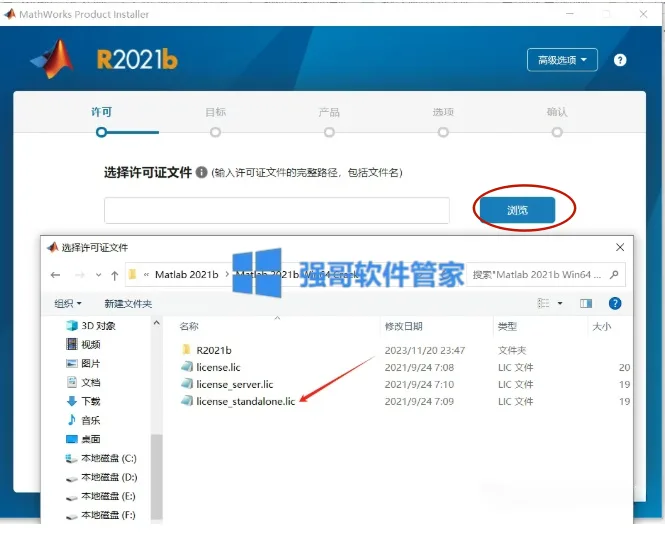The height and width of the screenshot is (538, 665).
Task: Select the 产品 step tab
Action: pyautogui.click(x=329, y=112)
